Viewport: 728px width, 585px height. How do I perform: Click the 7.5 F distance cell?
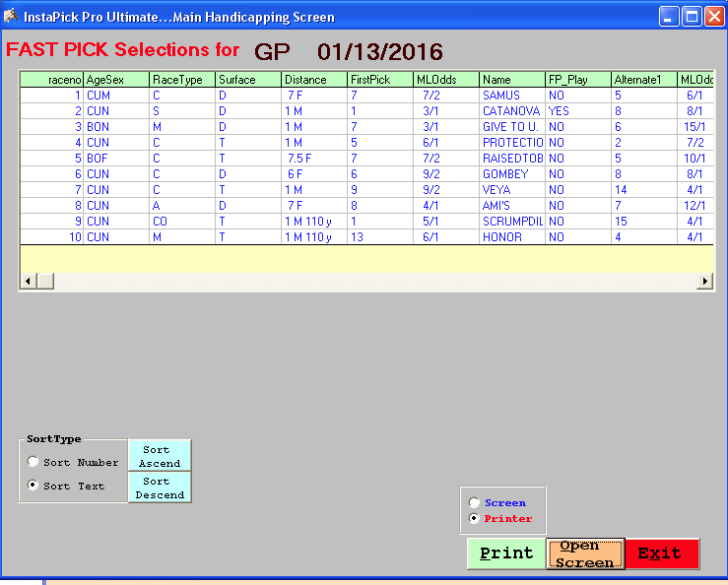tap(314, 159)
